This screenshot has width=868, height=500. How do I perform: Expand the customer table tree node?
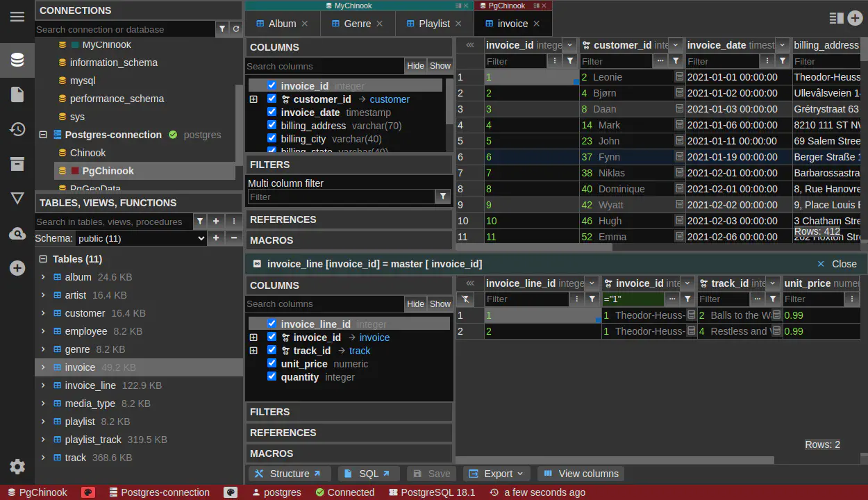(43, 313)
